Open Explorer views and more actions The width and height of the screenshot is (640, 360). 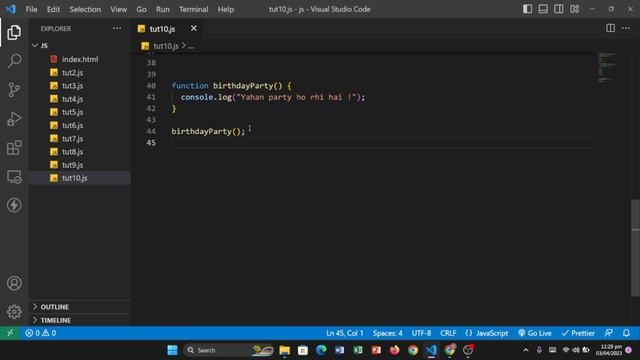coord(117,28)
